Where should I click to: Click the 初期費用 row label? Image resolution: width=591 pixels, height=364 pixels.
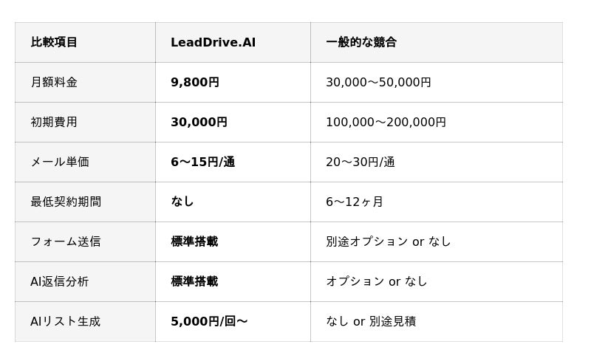(54, 122)
